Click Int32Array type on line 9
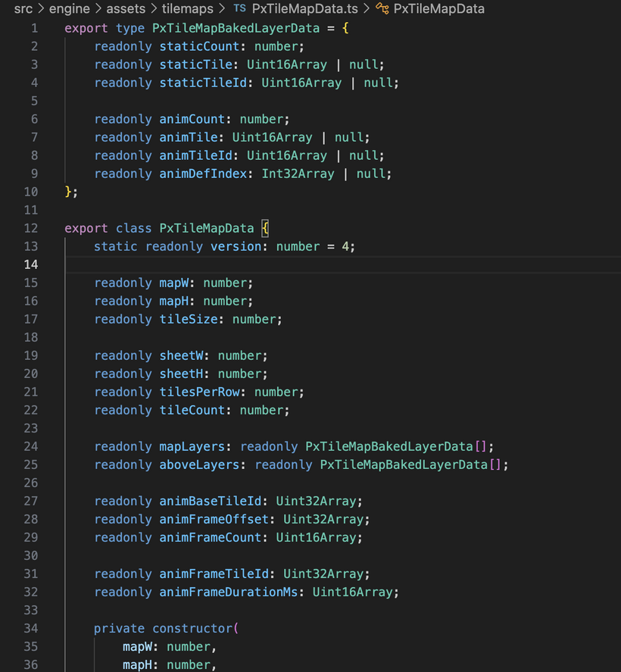 click(x=298, y=173)
